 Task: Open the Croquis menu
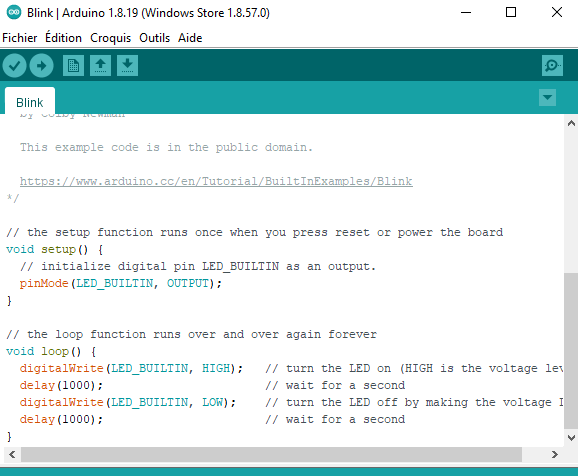pyautogui.click(x=111, y=38)
